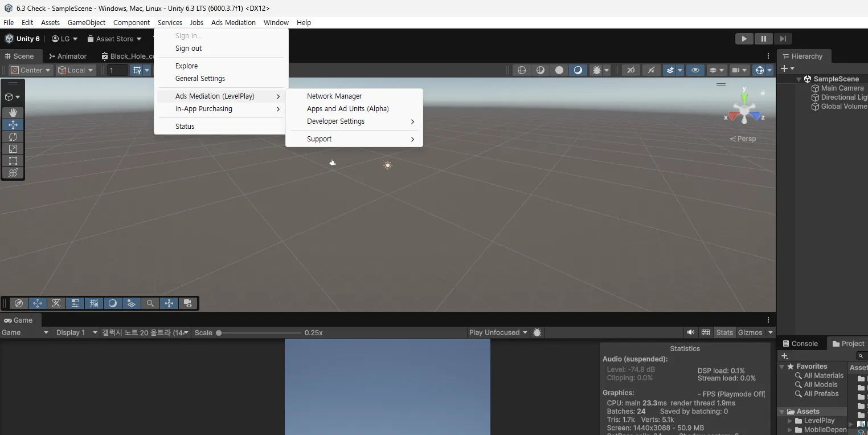The height and width of the screenshot is (435, 868).
Task: Click the debug draw mode bug icon
Action: (597, 70)
